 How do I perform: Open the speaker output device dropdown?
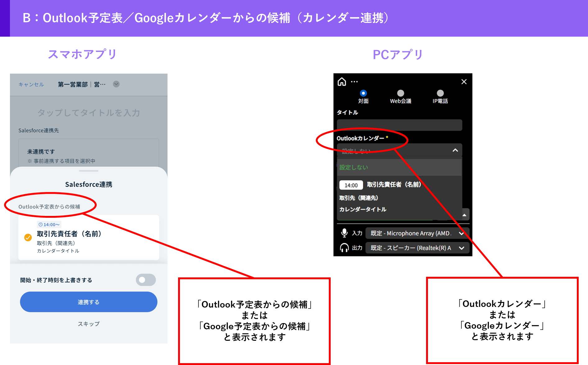[461, 248]
